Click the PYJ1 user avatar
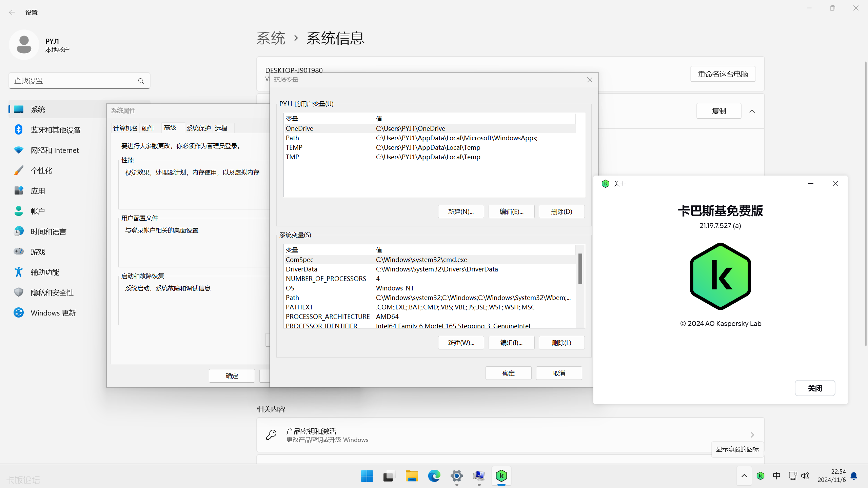 tap(24, 45)
